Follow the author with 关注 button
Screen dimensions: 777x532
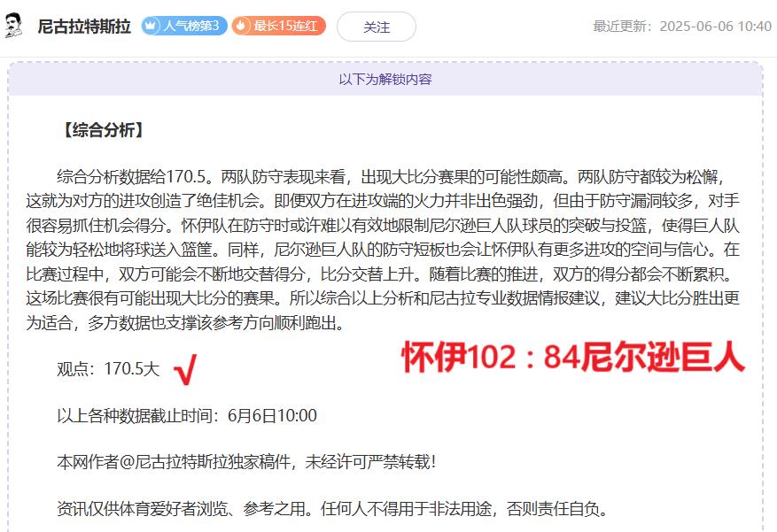(x=377, y=27)
